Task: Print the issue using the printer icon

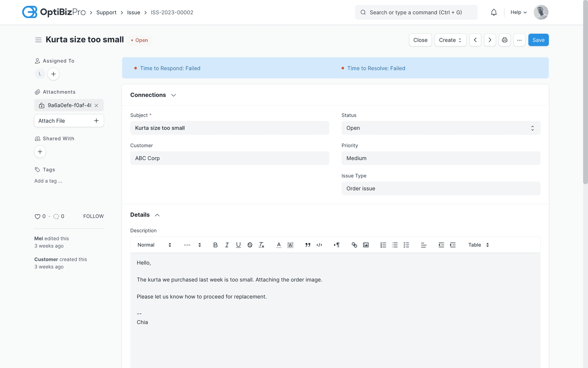Action: tap(505, 40)
